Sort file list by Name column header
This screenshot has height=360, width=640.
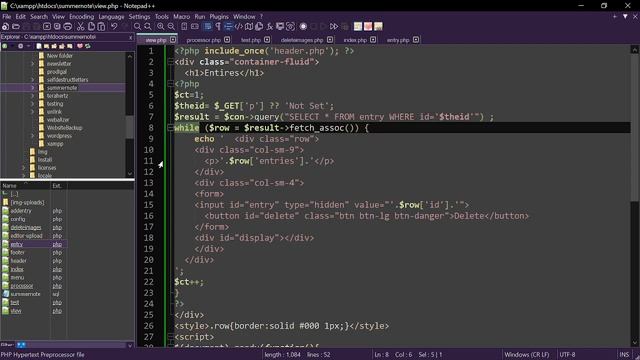coord(25,186)
